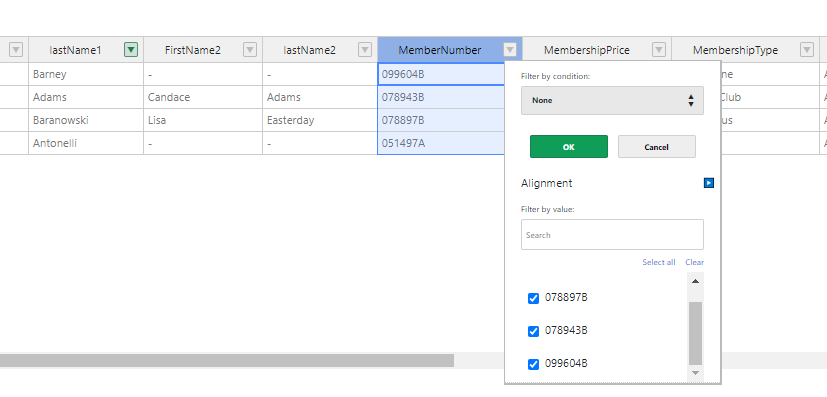Click the value list scrollbar thumb
The width and height of the screenshot is (827, 397).
(695, 333)
